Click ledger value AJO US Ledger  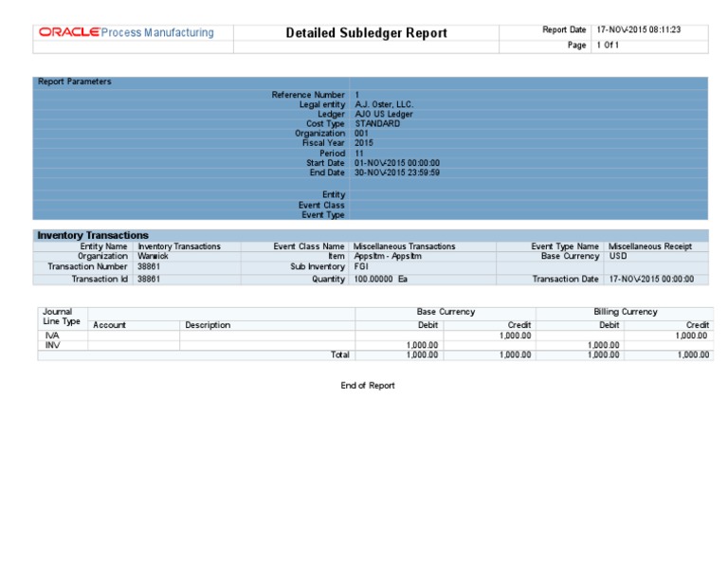click(384, 114)
